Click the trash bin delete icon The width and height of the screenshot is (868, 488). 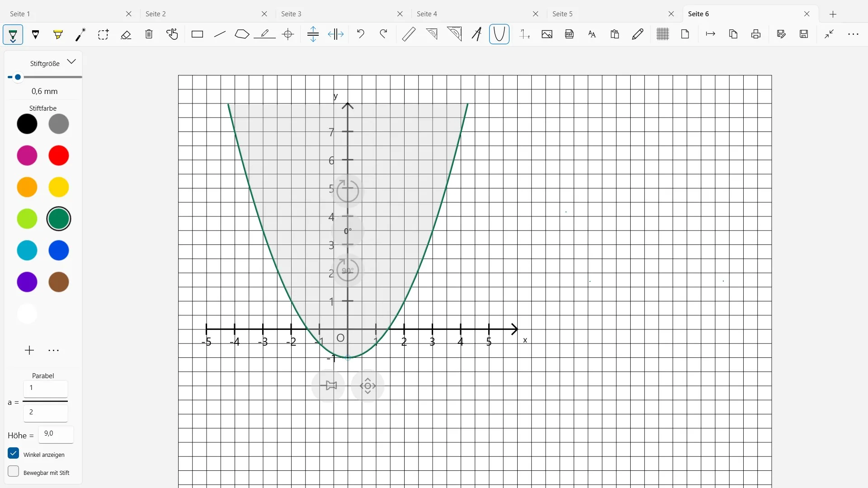tap(149, 34)
